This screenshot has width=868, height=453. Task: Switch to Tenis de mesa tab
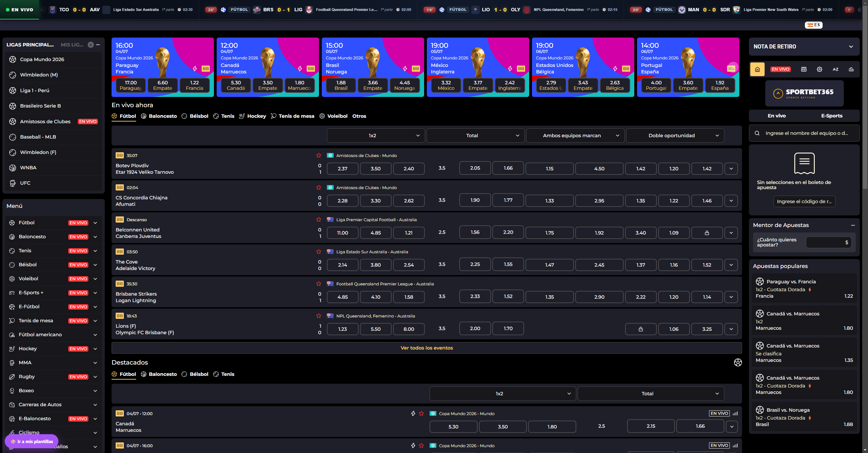point(292,116)
